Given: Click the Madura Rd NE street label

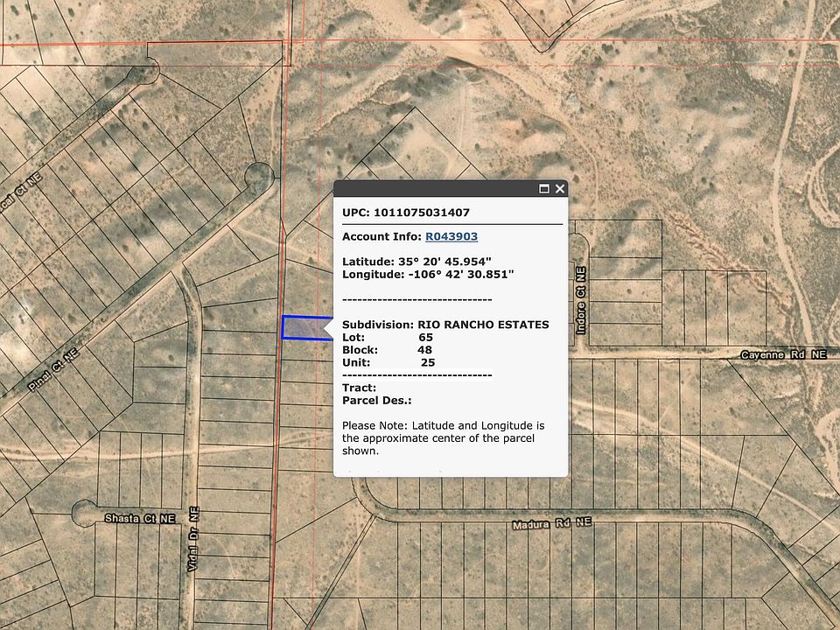Looking at the screenshot, I should click(x=552, y=523).
